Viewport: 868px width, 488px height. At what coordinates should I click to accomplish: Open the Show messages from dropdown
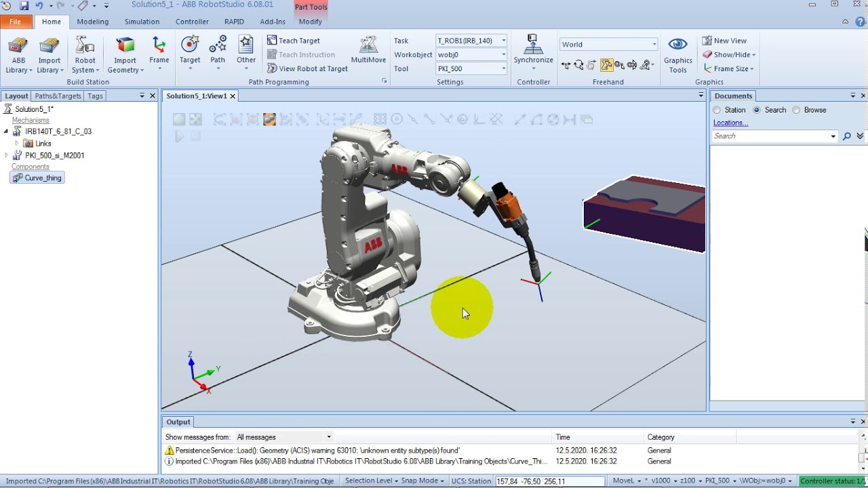(283, 437)
